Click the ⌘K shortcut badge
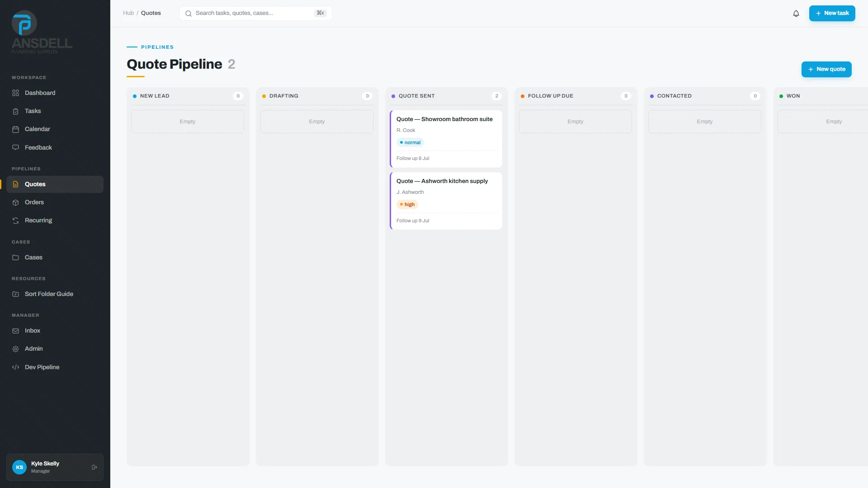This screenshot has width=868, height=488. pyautogui.click(x=321, y=13)
